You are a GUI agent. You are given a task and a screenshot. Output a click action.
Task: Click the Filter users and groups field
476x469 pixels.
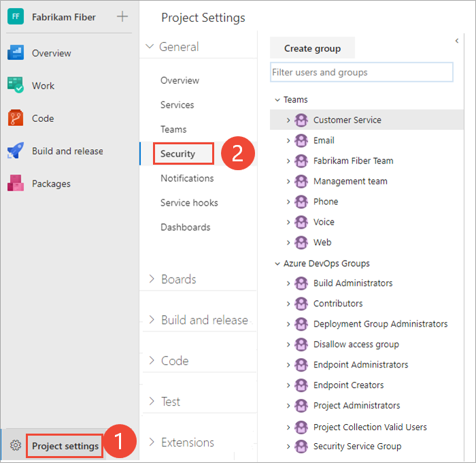pos(361,72)
